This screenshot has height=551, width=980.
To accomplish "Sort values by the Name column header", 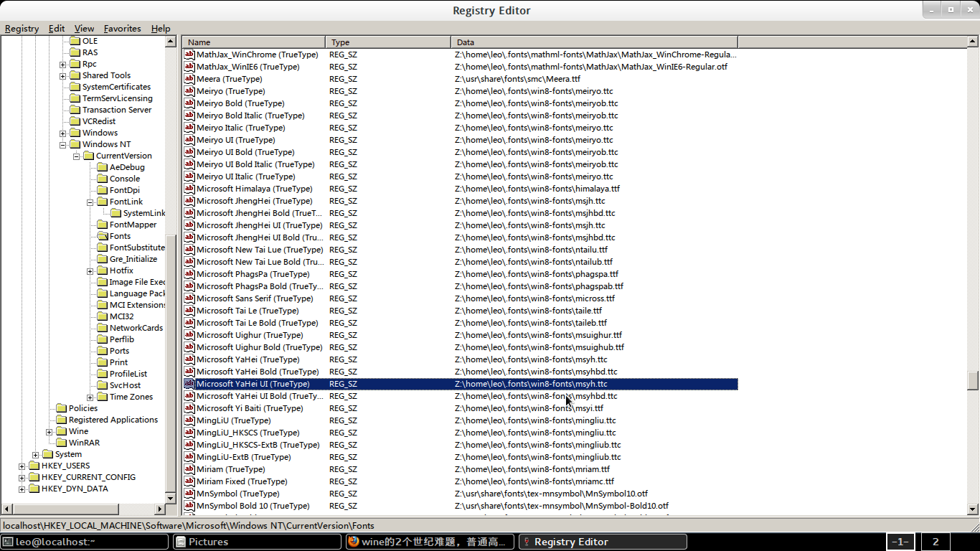I will [x=254, y=42].
